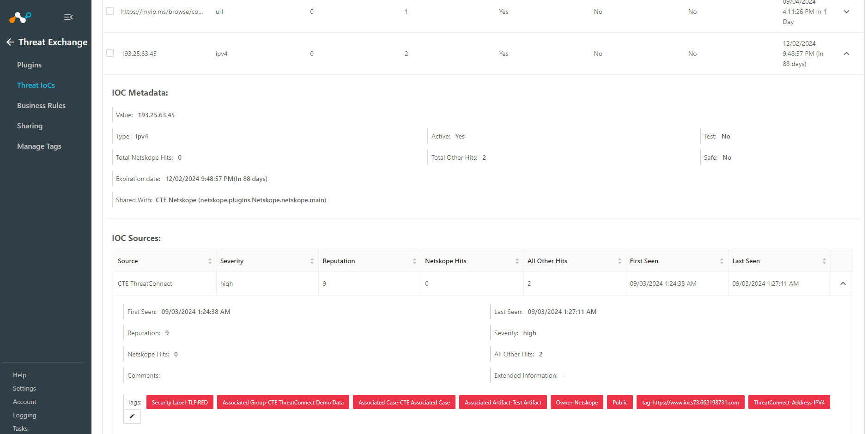Open Business Rules in the sidebar
Viewport: 868px width, 434px height.
[41, 106]
